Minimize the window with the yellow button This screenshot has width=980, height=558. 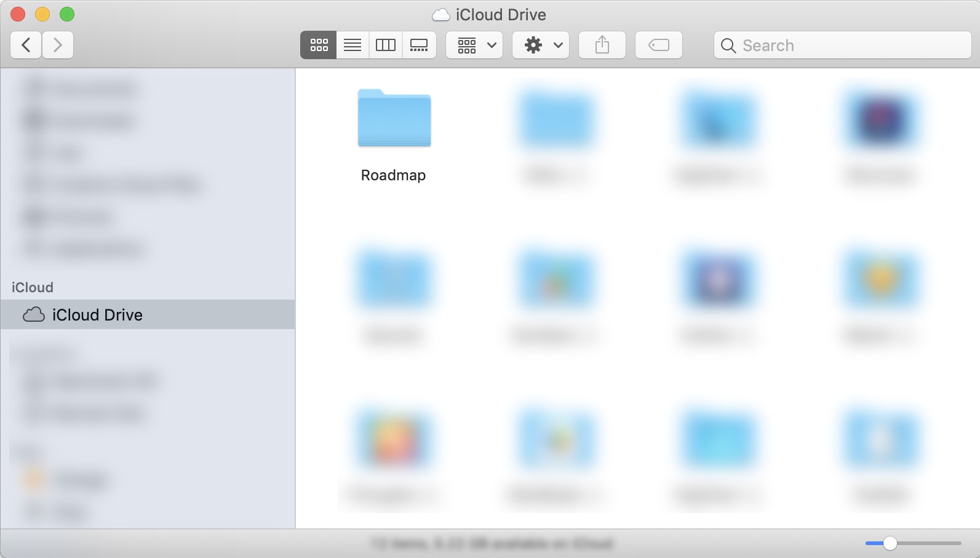coord(42,14)
